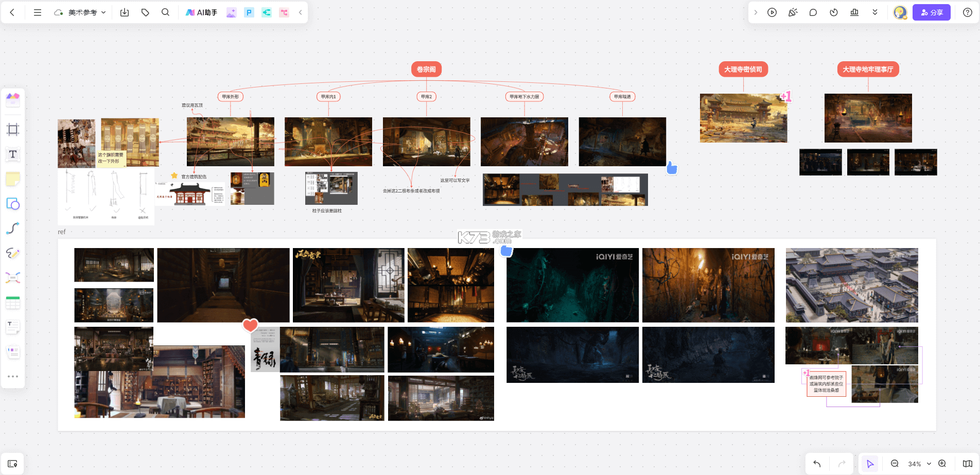Select the 大理寺地牢理事厅 node

pyautogui.click(x=868, y=69)
